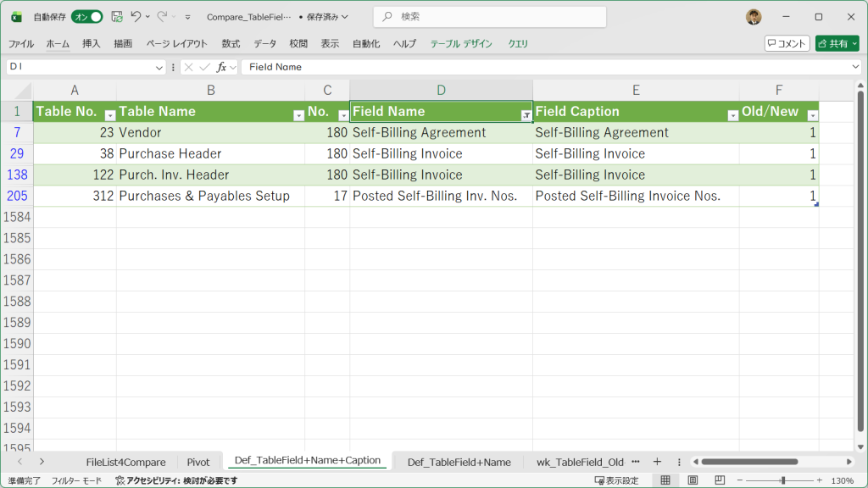Click the Save icon in title bar
Viewport: 868px width, 488px height.
pos(117,17)
